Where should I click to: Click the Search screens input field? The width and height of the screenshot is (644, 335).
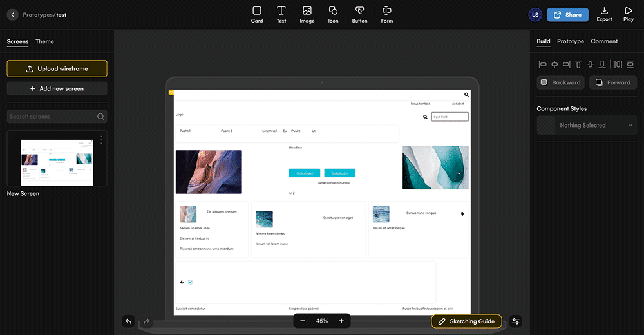[52, 117]
